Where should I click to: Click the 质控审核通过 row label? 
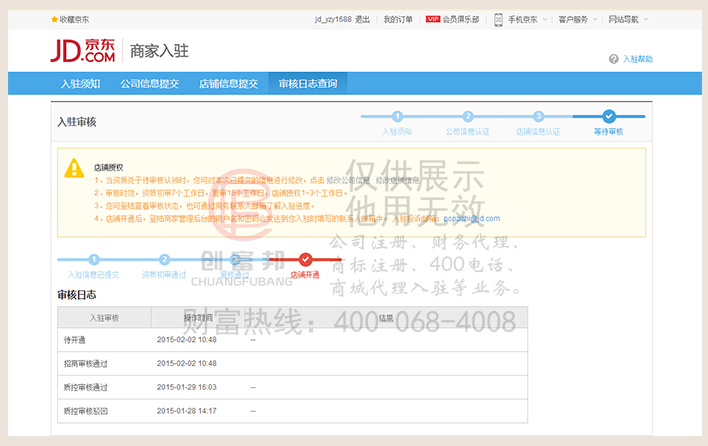86,387
